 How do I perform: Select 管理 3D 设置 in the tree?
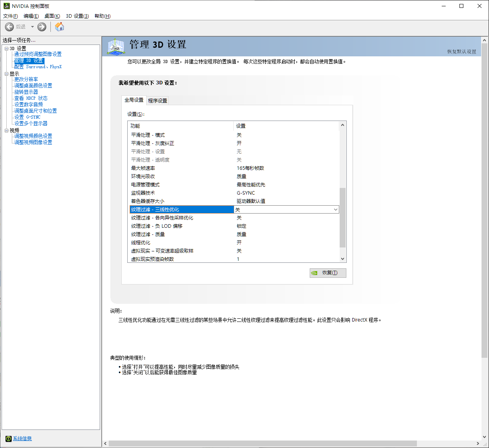point(29,61)
